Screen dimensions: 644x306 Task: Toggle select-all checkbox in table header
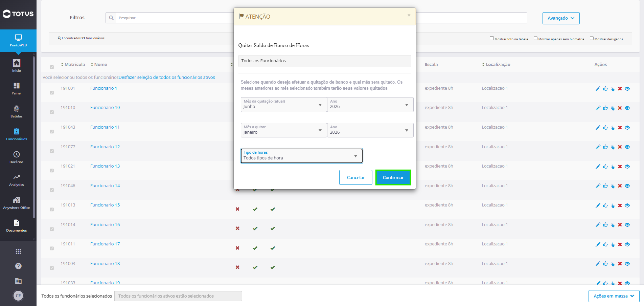point(52,67)
